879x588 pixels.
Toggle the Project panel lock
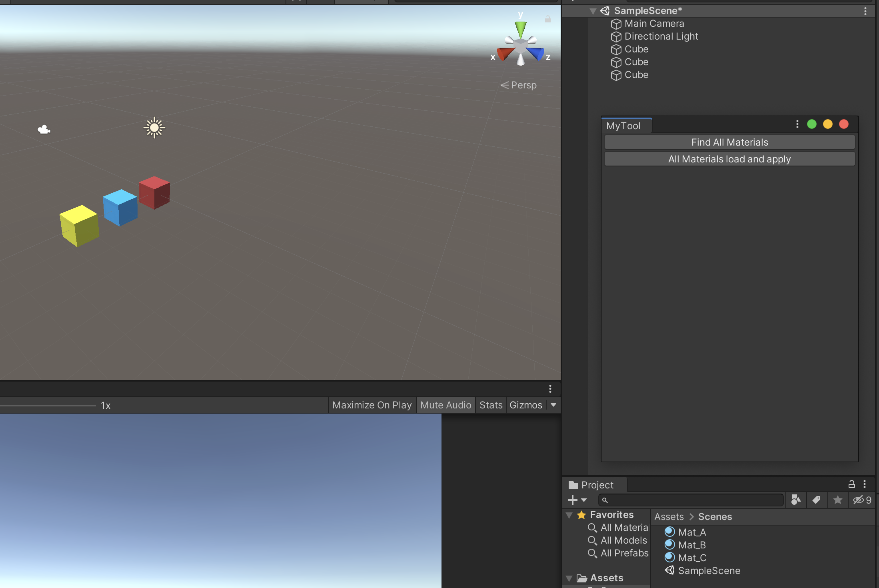tap(851, 484)
